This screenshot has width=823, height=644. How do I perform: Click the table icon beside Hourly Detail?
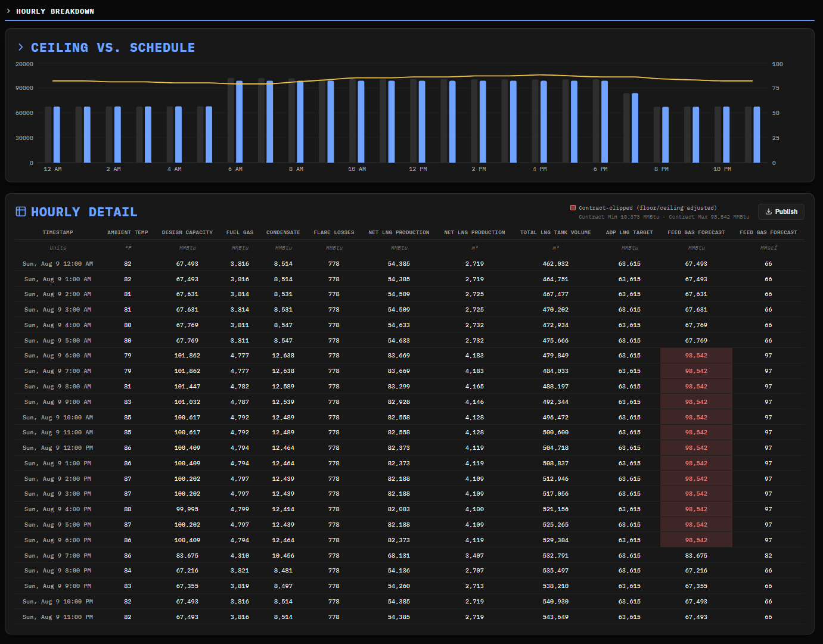click(x=21, y=211)
